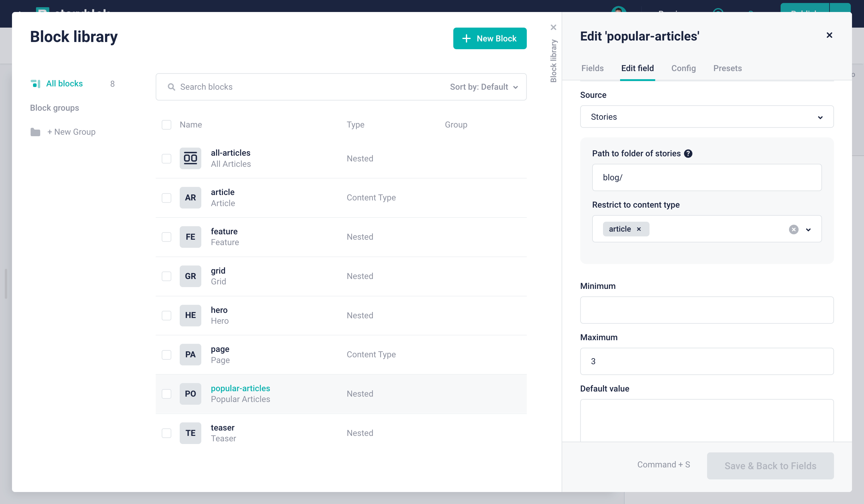
Task: Open the hero block
Action: coord(219,310)
